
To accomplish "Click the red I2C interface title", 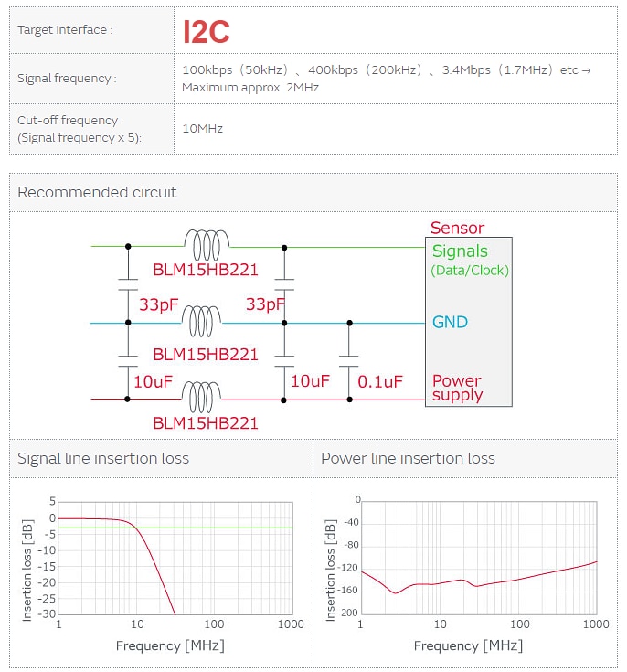I will (x=206, y=32).
